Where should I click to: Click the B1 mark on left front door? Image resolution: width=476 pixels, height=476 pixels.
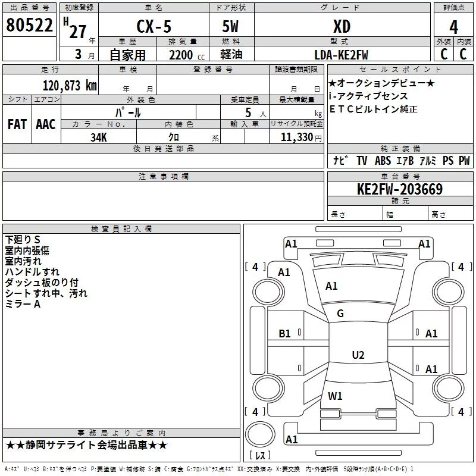point(284,334)
